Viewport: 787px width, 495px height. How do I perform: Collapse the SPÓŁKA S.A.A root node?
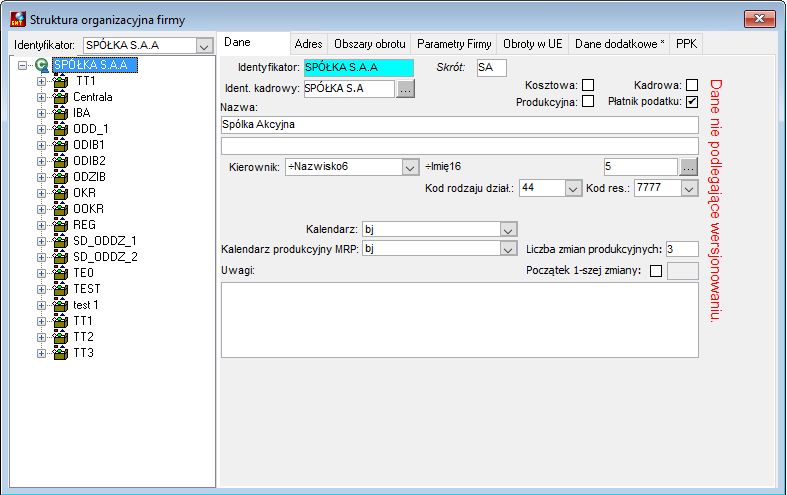(x=22, y=65)
